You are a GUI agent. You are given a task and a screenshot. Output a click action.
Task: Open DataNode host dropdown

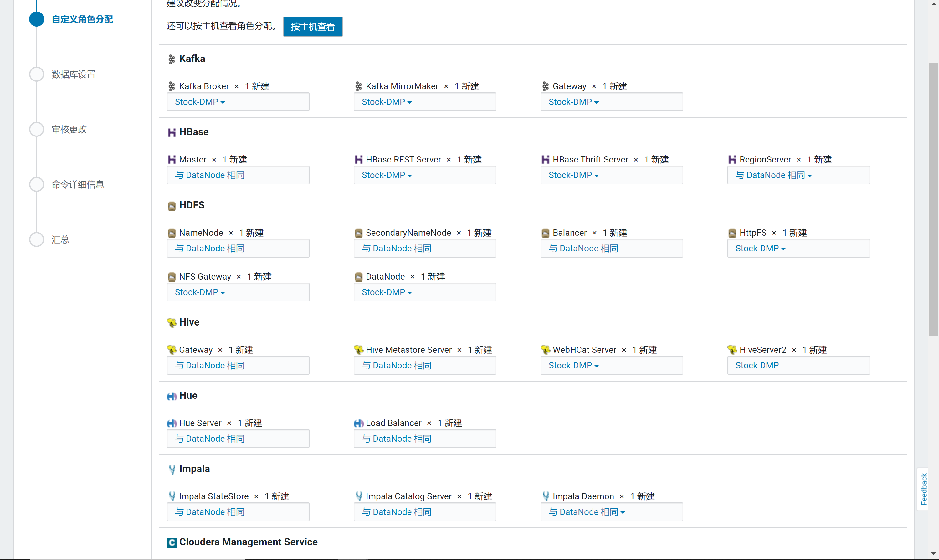coord(425,292)
